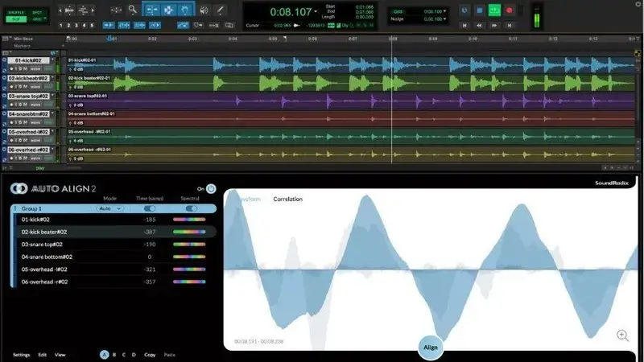
Task: Click the Go to End button
Action: [510, 26]
